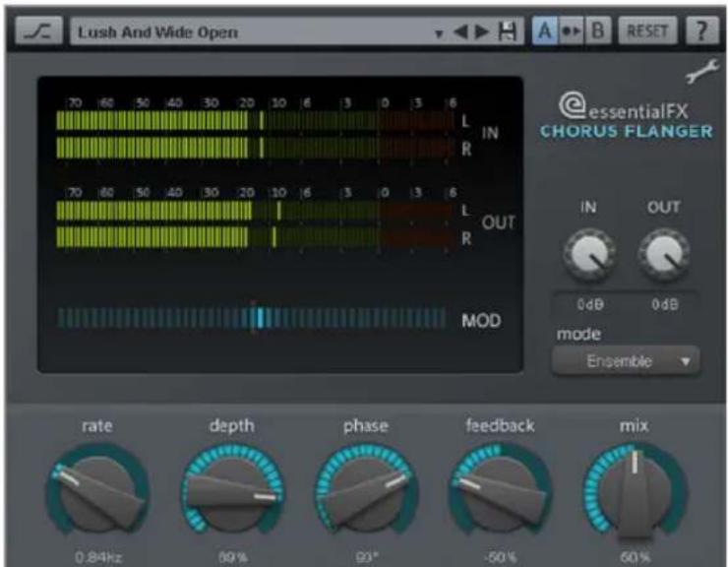Click the 60% mix value
Image resolution: width=728 pixels, height=567 pixels.
pos(635,557)
